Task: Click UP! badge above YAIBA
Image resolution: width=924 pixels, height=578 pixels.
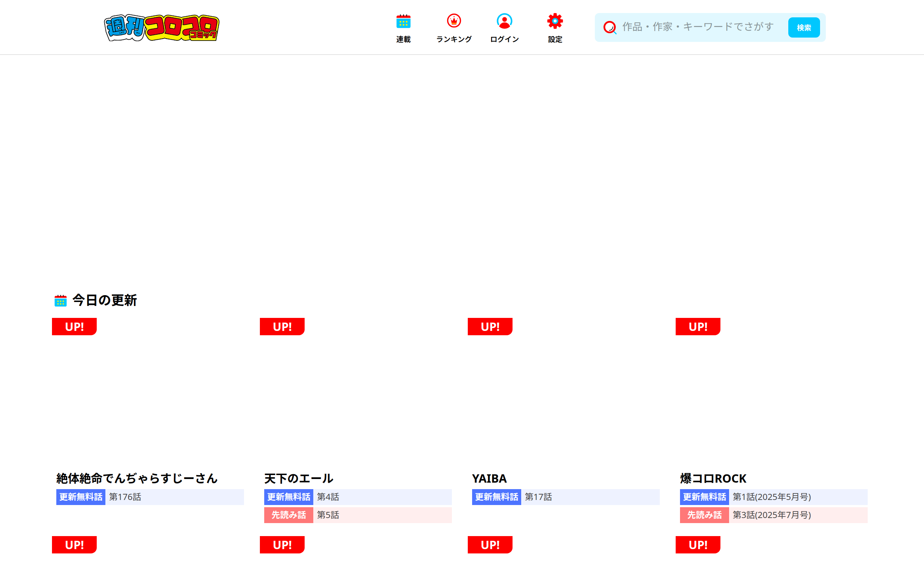Action: (x=490, y=327)
